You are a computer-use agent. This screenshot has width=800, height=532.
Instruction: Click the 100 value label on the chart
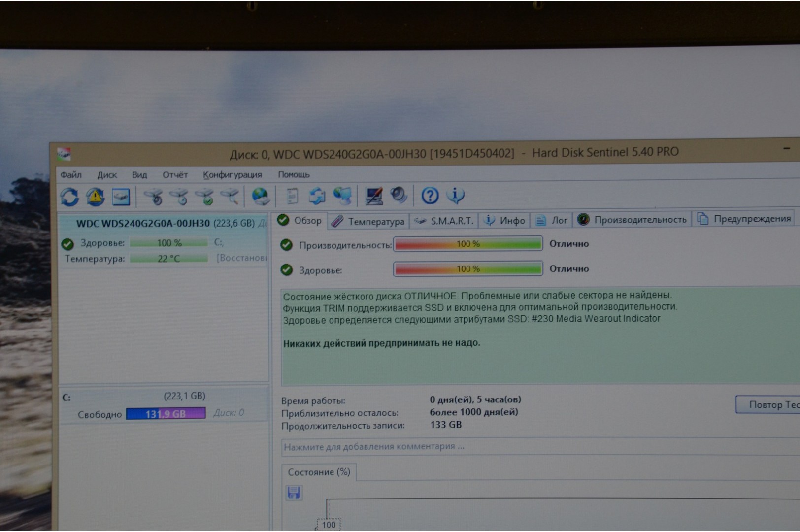tap(329, 525)
